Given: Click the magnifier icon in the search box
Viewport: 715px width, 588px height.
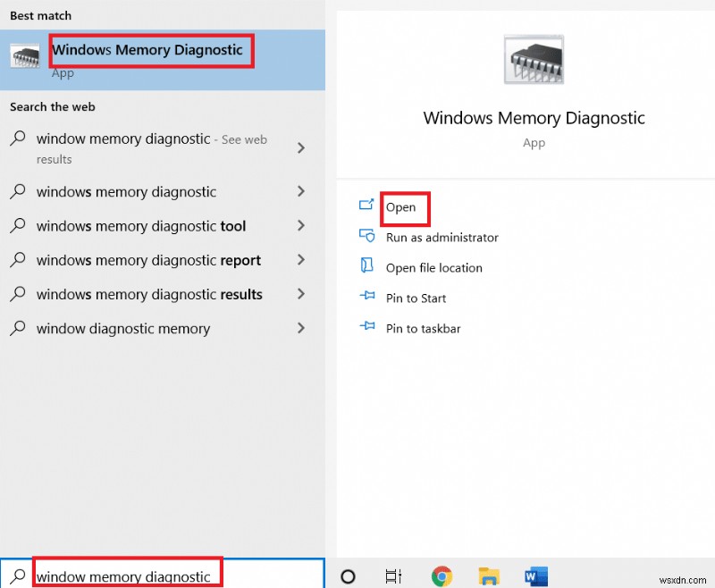Looking at the screenshot, I should coord(18,573).
